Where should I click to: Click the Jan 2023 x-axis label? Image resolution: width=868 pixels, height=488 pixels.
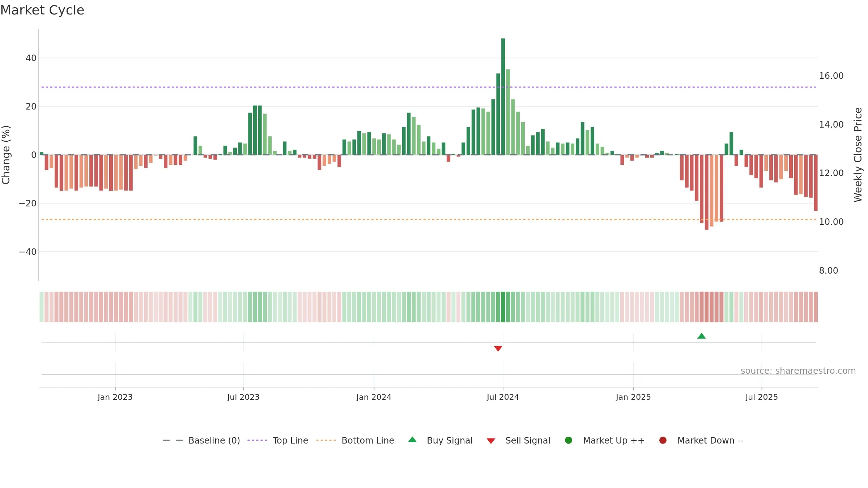tap(115, 397)
